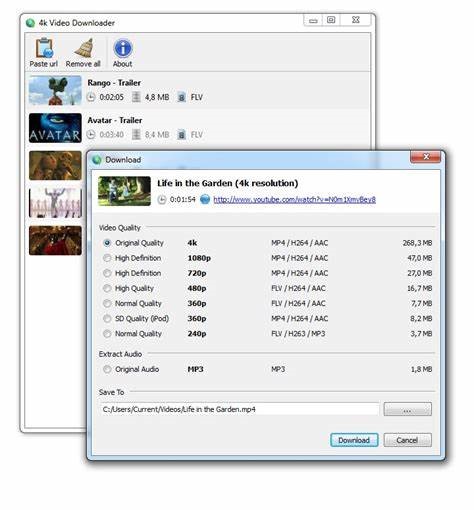Select Original Quality 4k radio button
Viewport: 474px width, 510px height.
[107, 243]
